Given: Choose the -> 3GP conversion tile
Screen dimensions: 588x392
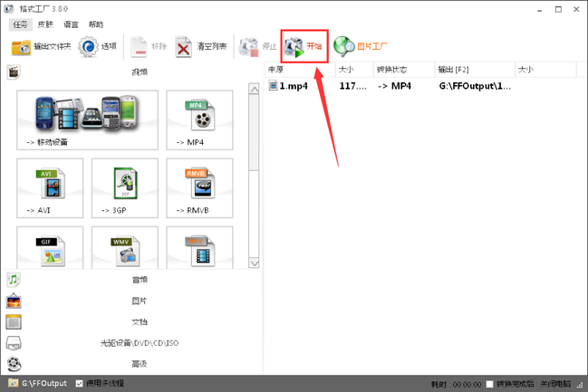Looking at the screenshot, I should 125,188.
